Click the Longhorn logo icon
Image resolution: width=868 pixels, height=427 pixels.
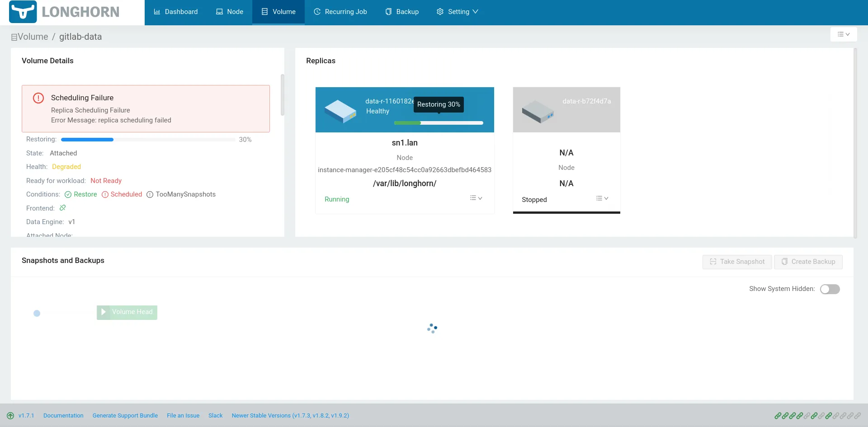tap(23, 12)
